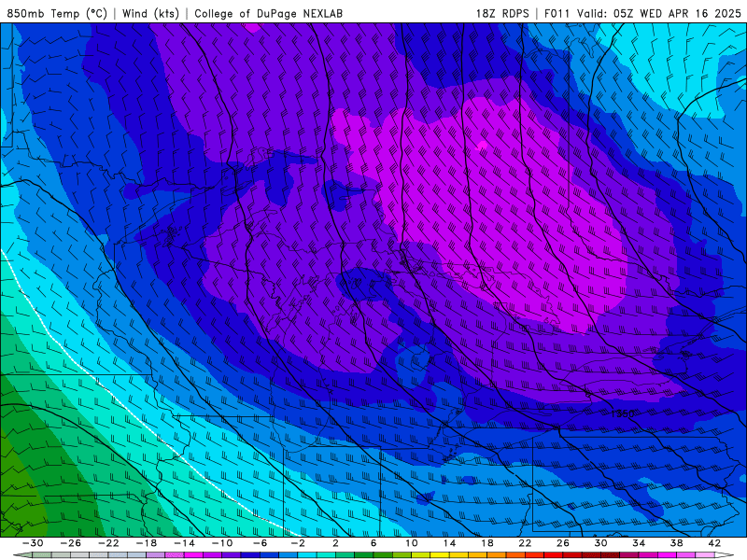The height and width of the screenshot is (560, 747).
Task: Click the "-14" color scale label
Action: click(184, 543)
